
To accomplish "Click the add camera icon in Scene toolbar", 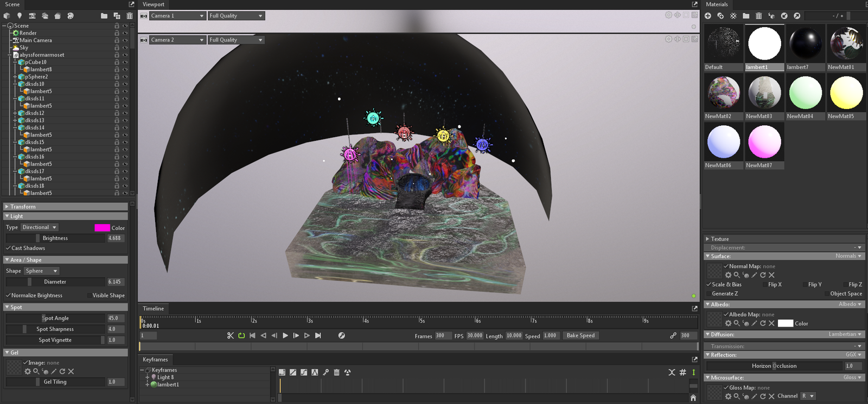I will [32, 16].
